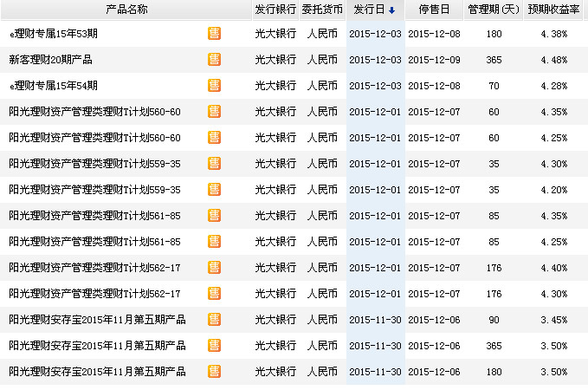Select the 3.45% yield cell

[x=554, y=320]
